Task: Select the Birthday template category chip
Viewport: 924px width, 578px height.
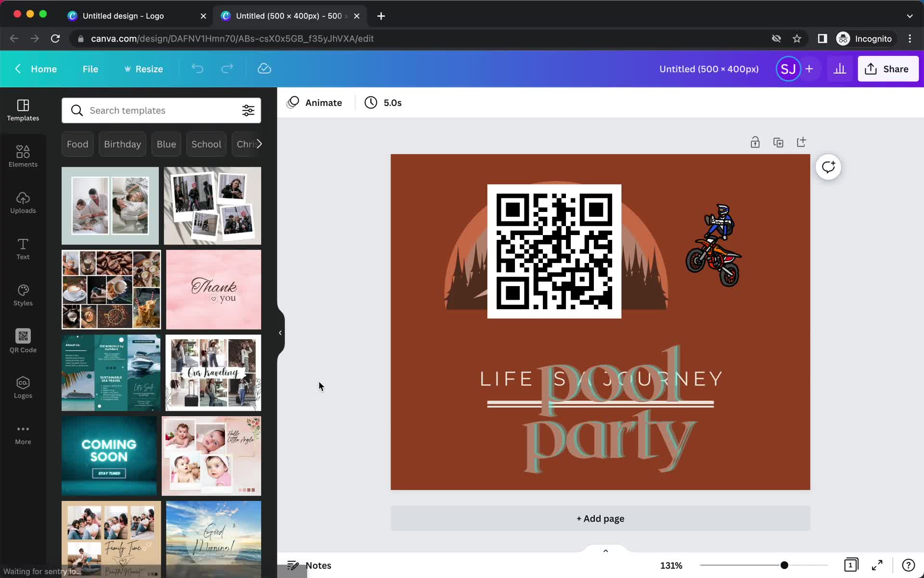Action: coord(122,144)
